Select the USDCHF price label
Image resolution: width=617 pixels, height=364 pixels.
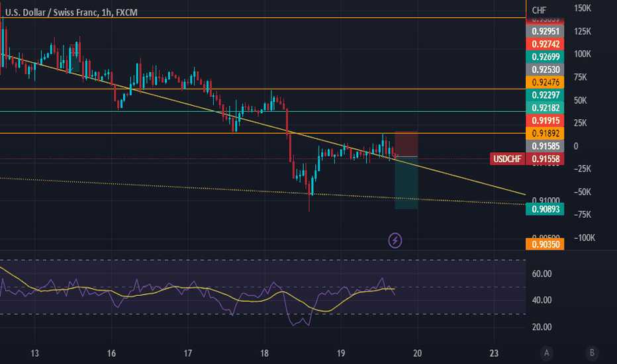[x=507, y=159]
